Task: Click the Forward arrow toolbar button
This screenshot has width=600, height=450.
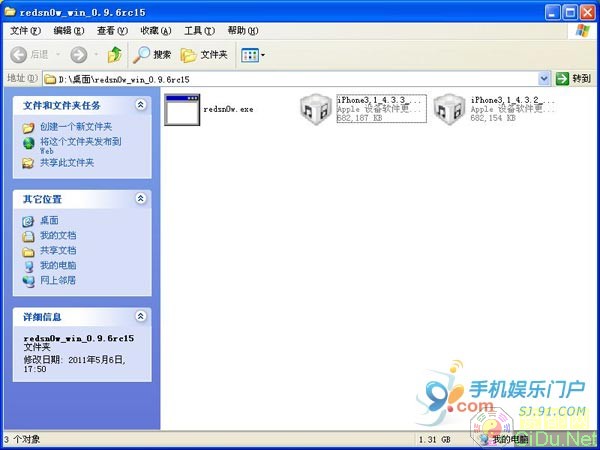Action: click(79, 54)
